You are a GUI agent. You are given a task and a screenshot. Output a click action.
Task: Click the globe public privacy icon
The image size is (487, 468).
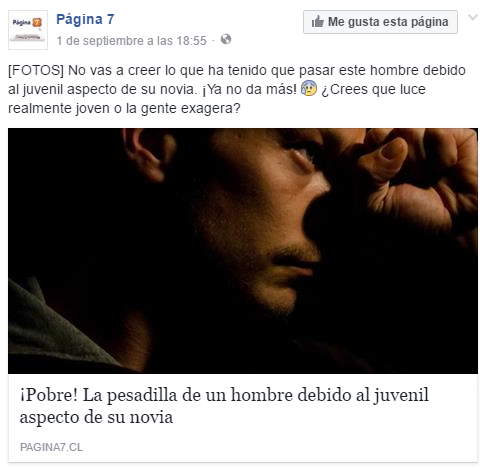pos(226,39)
